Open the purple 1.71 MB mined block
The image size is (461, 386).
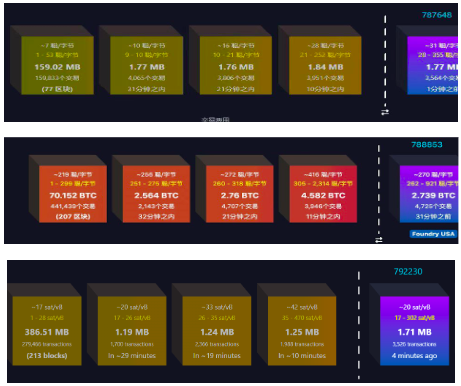pyautogui.click(x=415, y=331)
